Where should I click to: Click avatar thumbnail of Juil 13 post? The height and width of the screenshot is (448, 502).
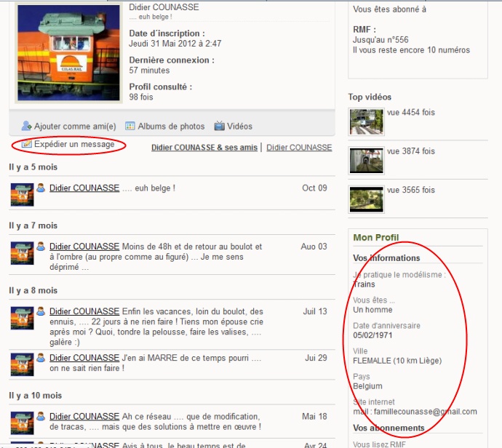[21, 318]
